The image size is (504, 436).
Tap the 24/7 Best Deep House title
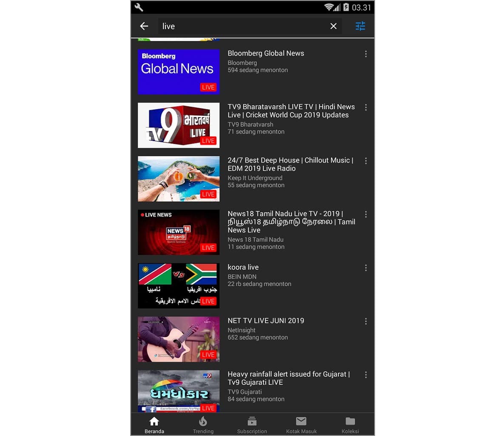[x=290, y=164]
